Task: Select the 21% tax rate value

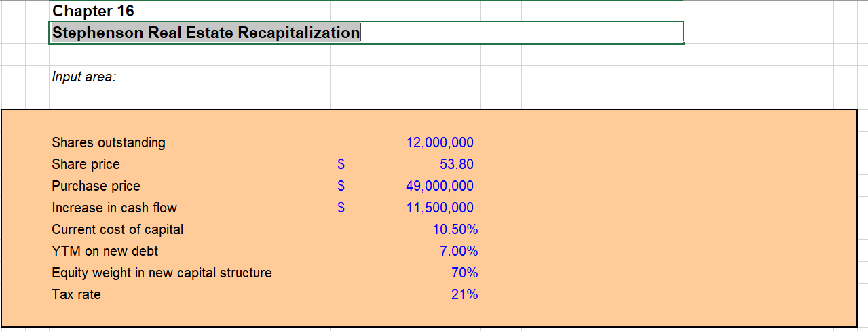Action: point(465,294)
